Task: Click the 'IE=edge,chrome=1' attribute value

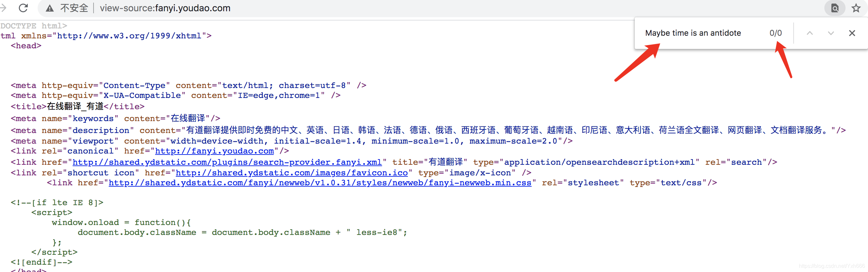Action: coord(279,96)
